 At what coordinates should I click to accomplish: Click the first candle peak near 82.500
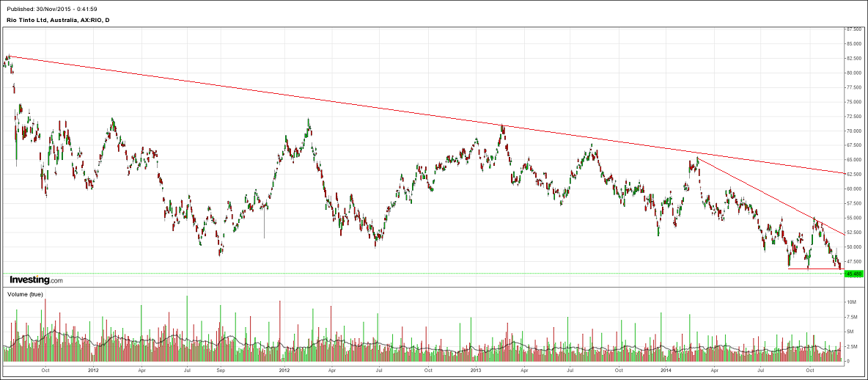8,56
